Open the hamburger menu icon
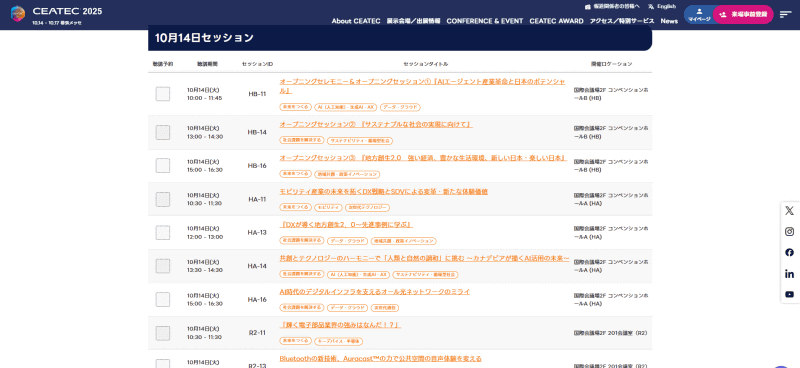The width and height of the screenshot is (800, 368). [786, 14]
